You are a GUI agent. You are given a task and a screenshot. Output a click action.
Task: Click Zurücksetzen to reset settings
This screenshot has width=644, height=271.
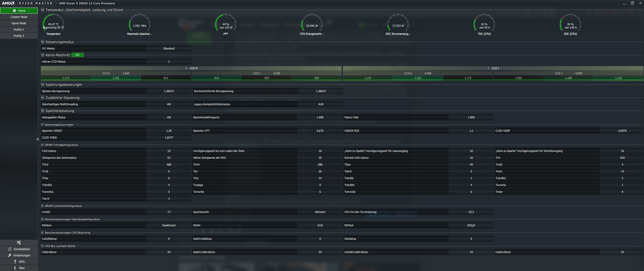[x=19, y=249]
